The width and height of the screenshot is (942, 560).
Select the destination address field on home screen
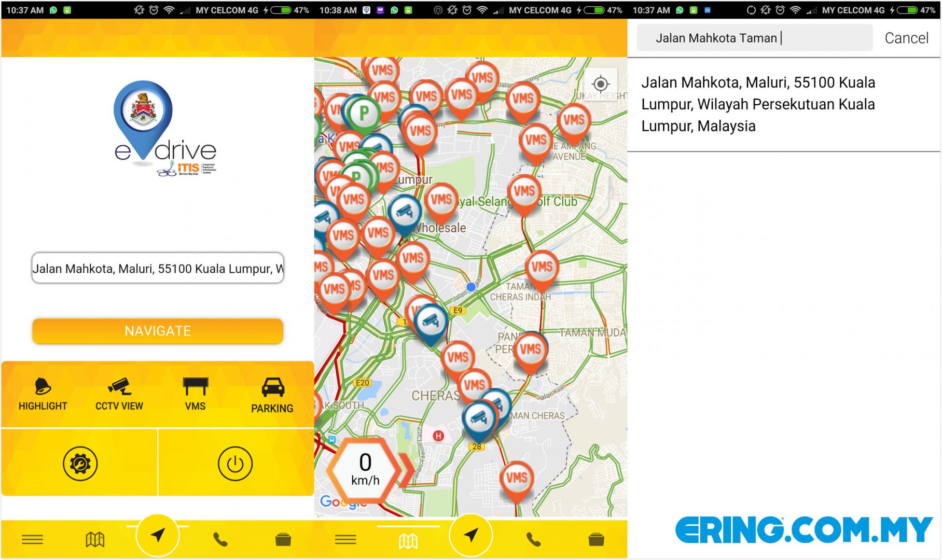click(158, 268)
